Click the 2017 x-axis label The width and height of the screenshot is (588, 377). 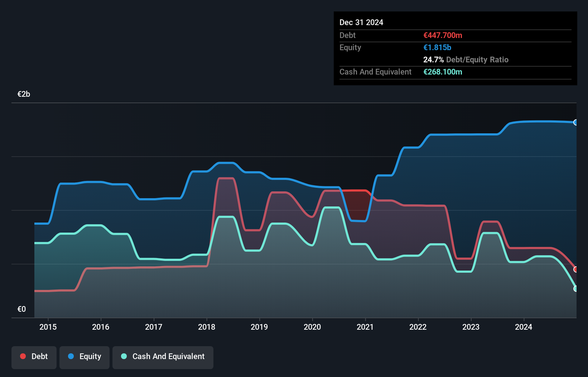[154, 327]
